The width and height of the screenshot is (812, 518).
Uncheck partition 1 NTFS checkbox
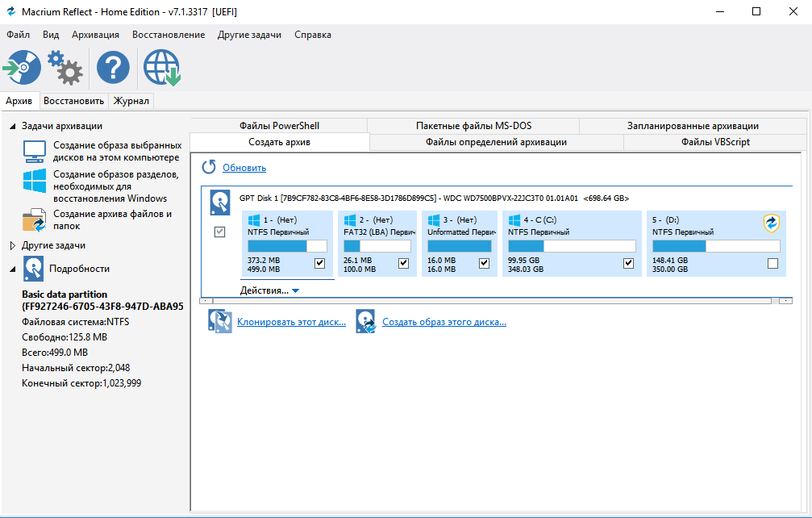pos(319,263)
